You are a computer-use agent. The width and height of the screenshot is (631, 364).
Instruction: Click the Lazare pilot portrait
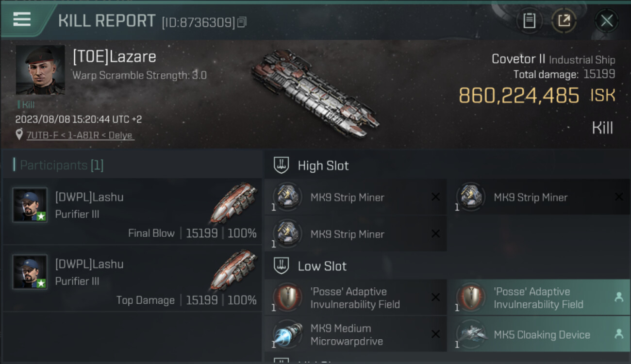(40, 70)
